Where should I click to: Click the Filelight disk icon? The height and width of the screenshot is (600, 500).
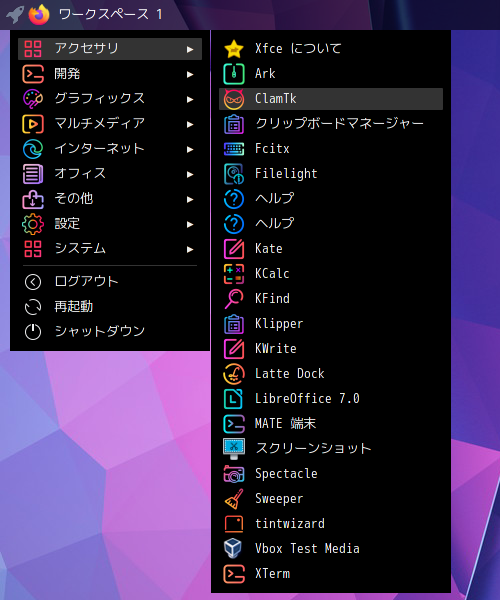pos(234,174)
